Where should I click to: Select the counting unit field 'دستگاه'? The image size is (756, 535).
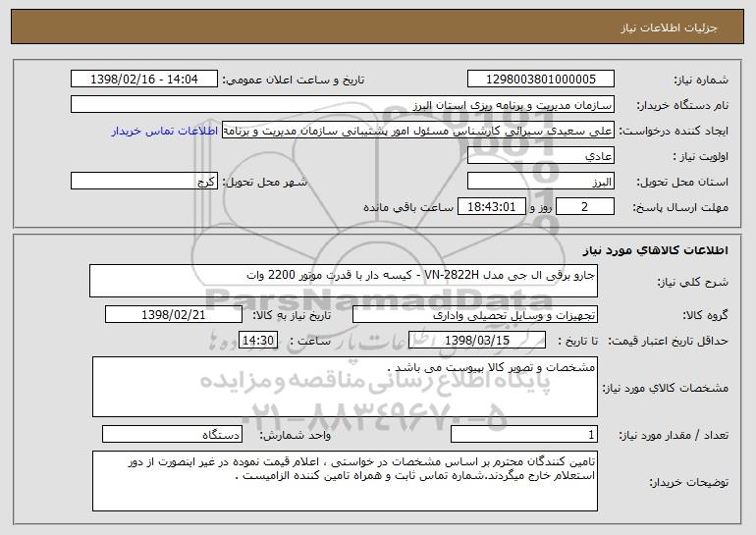[172, 434]
